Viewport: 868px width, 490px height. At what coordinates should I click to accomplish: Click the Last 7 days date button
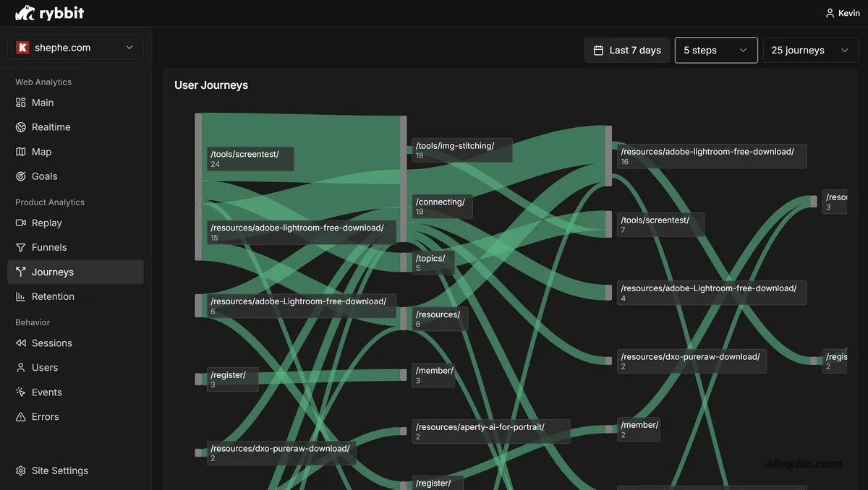coord(626,51)
